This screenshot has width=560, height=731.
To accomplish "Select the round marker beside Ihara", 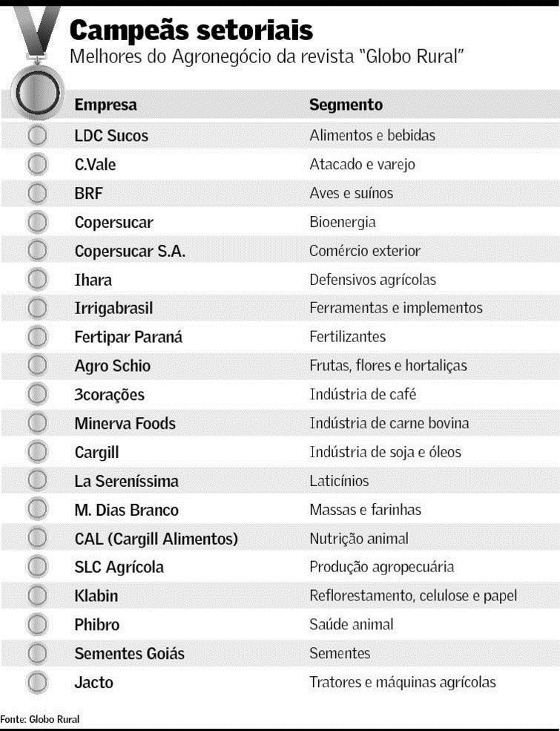I will [37, 280].
